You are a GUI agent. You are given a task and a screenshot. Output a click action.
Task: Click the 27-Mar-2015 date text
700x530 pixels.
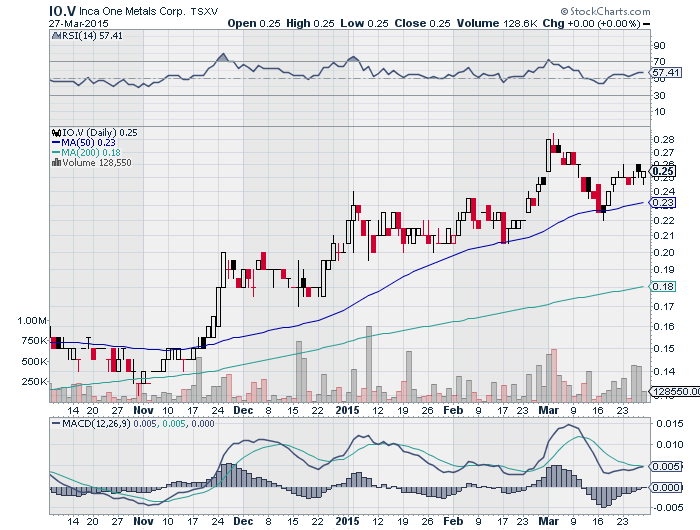tap(79, 23)
